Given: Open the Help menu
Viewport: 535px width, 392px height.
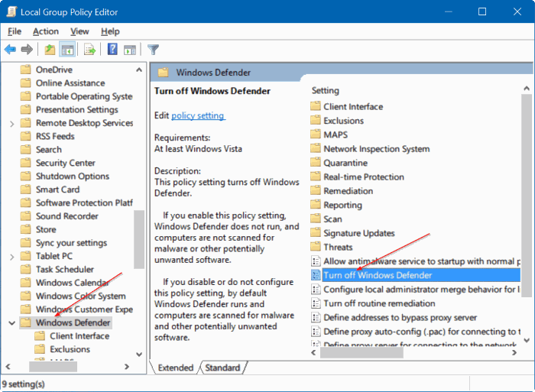Looking at the screenshot, I should click(110, 31).
